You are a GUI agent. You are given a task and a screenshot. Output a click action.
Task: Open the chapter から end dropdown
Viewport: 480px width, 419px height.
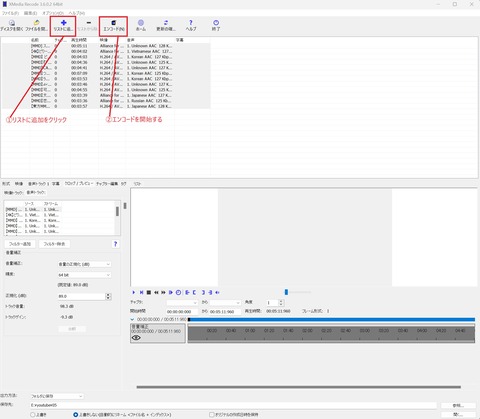click(225, 303)
